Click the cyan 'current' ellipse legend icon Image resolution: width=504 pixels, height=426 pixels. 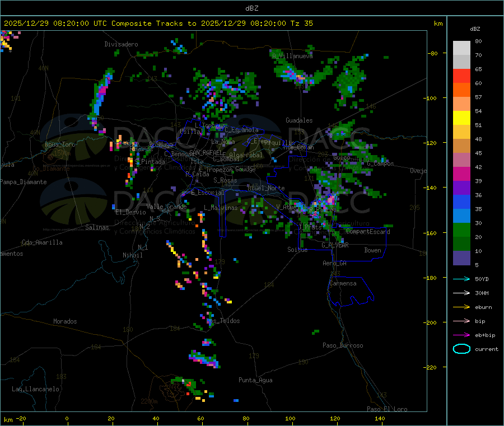point(461,349)
